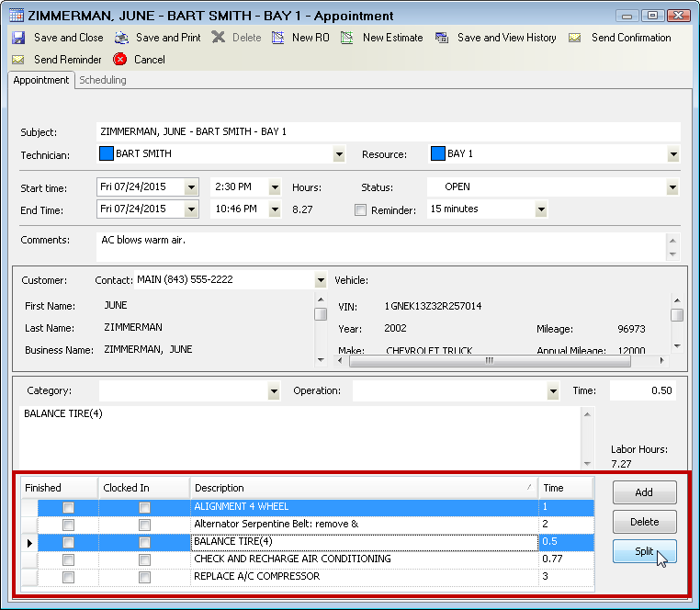This screenshot has height=610, width=700.
Task: Click the Send Confirmation envelope icon
Action: (x=575, y=38)
